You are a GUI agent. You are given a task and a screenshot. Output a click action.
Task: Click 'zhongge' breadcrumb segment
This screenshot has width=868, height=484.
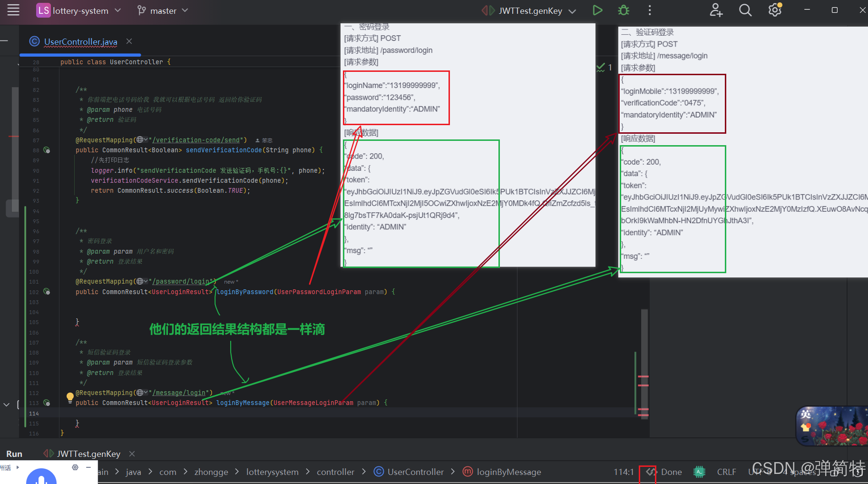pyautogui.click(x=211, y=472)
